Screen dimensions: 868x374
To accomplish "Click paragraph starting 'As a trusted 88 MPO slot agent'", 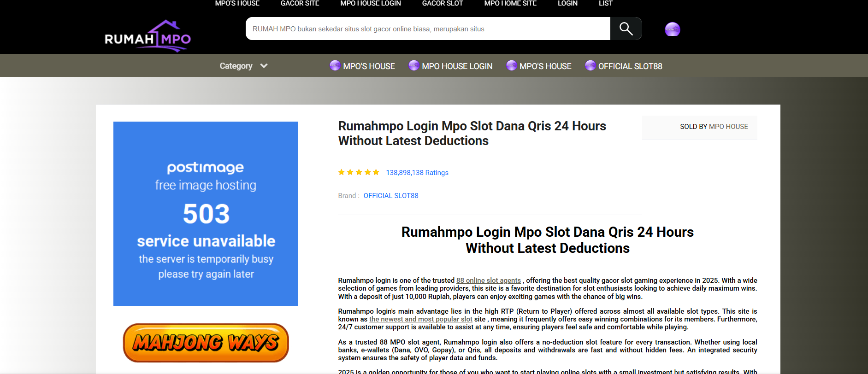I will pyautogui.click(x=548, y=350).
